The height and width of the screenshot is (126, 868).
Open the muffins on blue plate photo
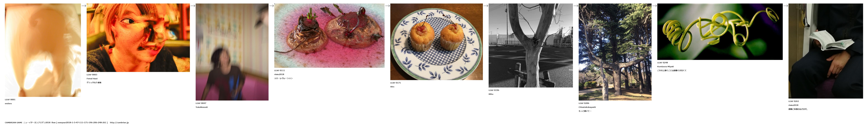click(436, 42)
